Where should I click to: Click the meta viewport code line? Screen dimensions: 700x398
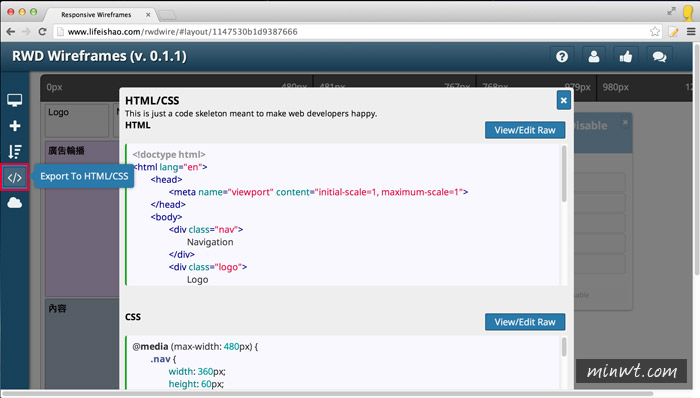pyautogui.click(x=318, y=192)
